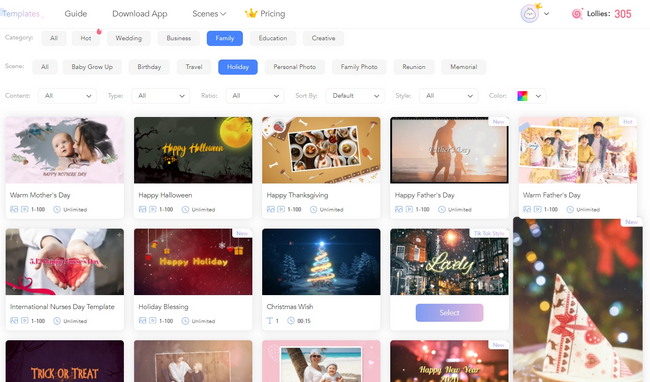Click the Lollies candy icon
This screenshot has width=650, height=382.
577,14
